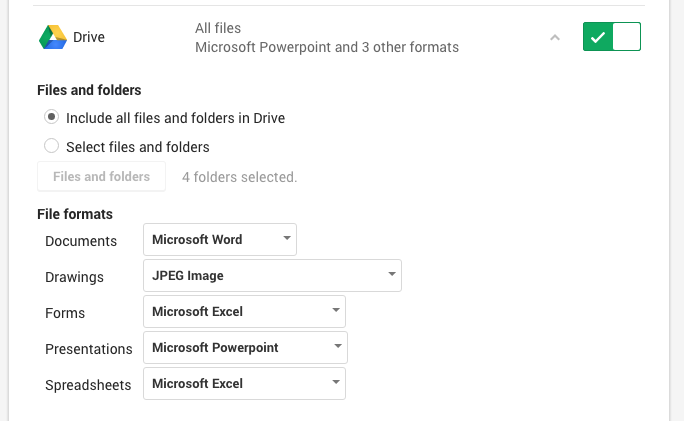Open the Drawings JPEG Image dropdown
This screenshot has height=421, width=684.
click(x=272, y=275)
